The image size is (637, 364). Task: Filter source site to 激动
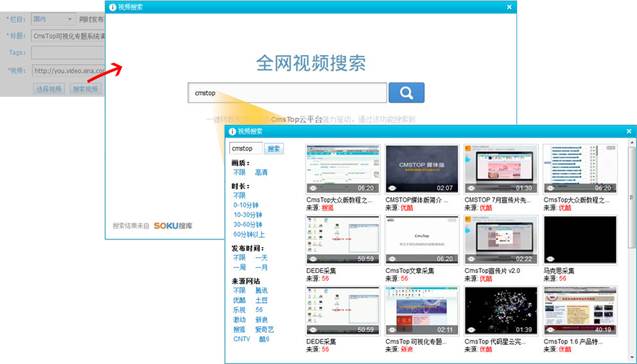[239, 320]
